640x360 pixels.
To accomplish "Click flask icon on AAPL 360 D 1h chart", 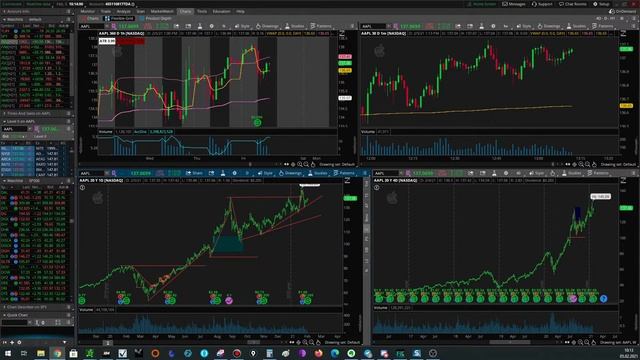I will click(x=200, y=26).
